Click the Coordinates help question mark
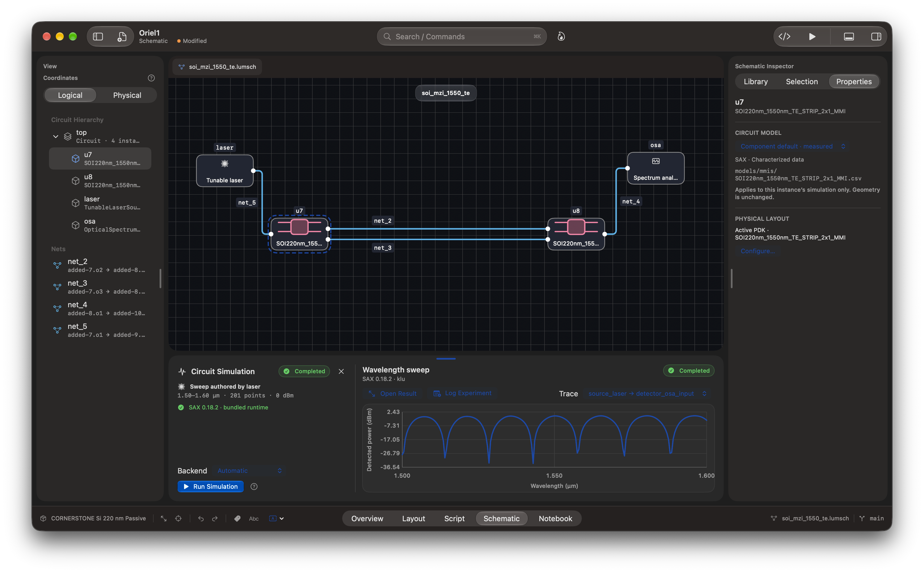The width and height of the screenshot is (924, 573). [x=151, y=78]
